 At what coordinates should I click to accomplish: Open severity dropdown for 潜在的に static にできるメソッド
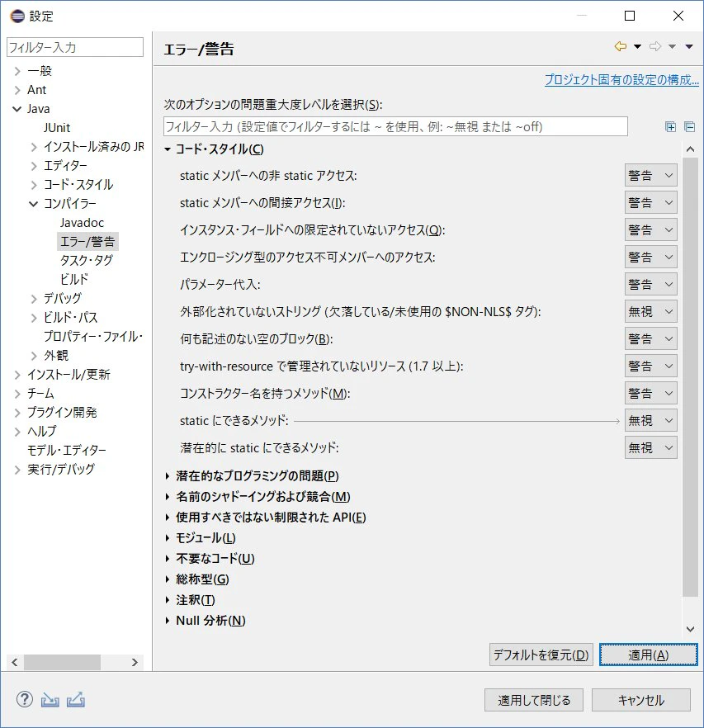coord(650,447)
